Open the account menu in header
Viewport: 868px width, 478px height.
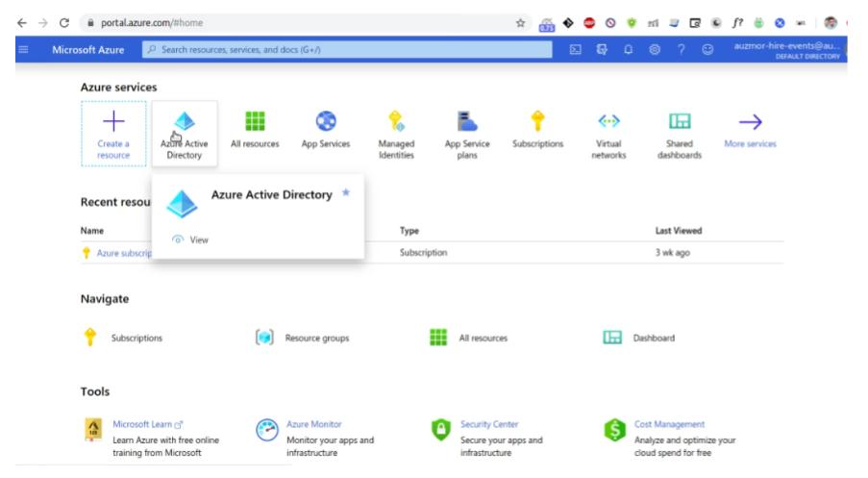(x=786, y=50)
